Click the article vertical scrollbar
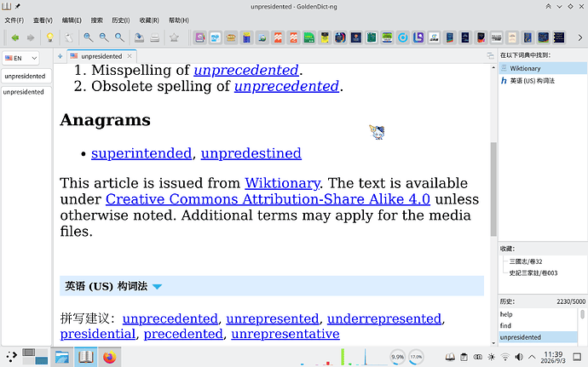588x367 pixels. 493,189
